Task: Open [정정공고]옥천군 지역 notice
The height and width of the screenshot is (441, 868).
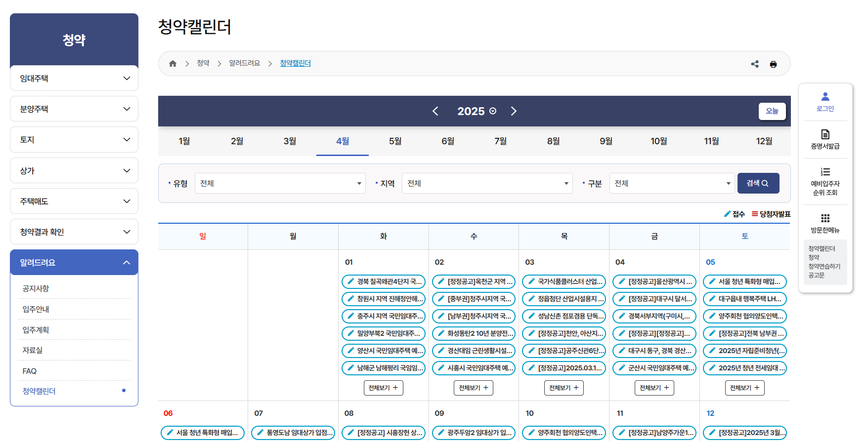Action: 474,281
